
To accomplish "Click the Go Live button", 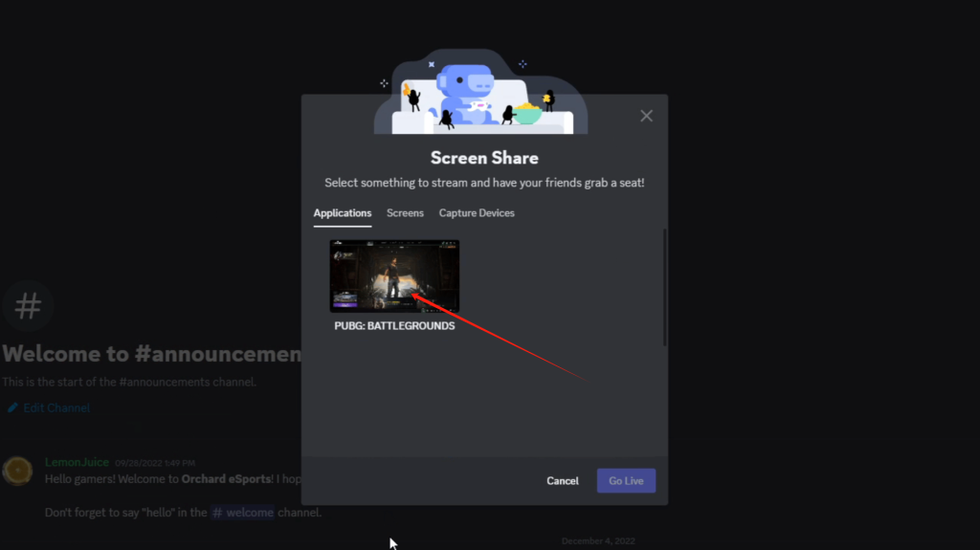I will [626, 480].
